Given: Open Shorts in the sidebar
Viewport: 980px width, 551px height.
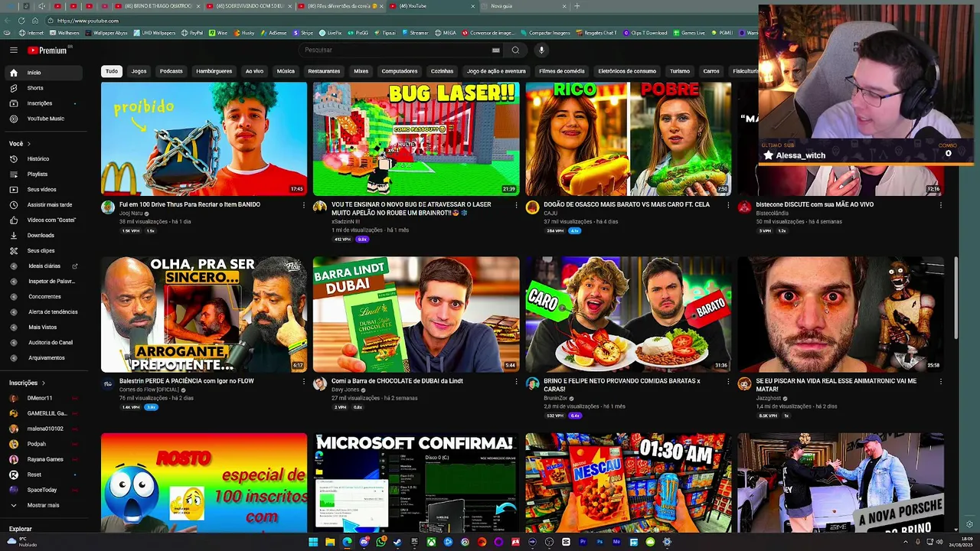Looking at the screenshot, I should (x=43, y=88).
